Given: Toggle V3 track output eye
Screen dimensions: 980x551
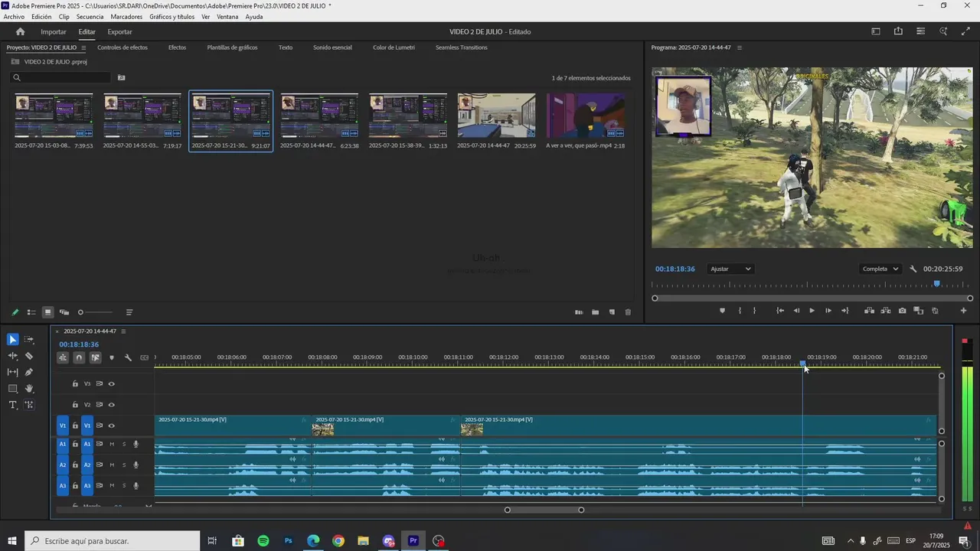Looking at the screenshot, I should (112, 384).
